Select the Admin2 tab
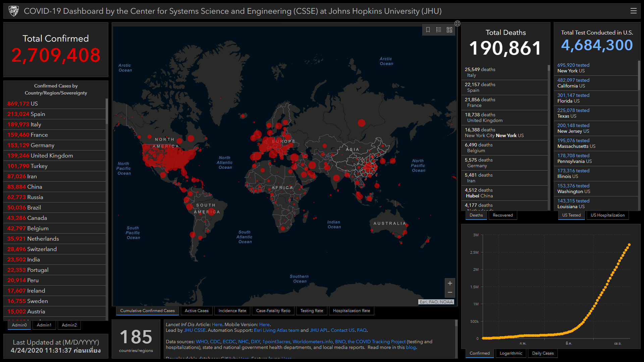The width and height of the screenshot is (644, 362). 69,325
